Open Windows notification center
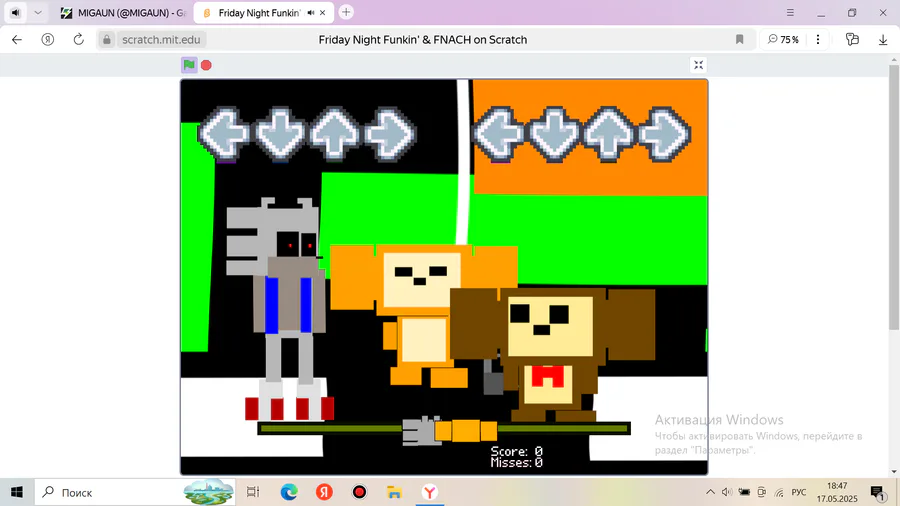The height and width of the screenshot is (506, 900). 877,492
